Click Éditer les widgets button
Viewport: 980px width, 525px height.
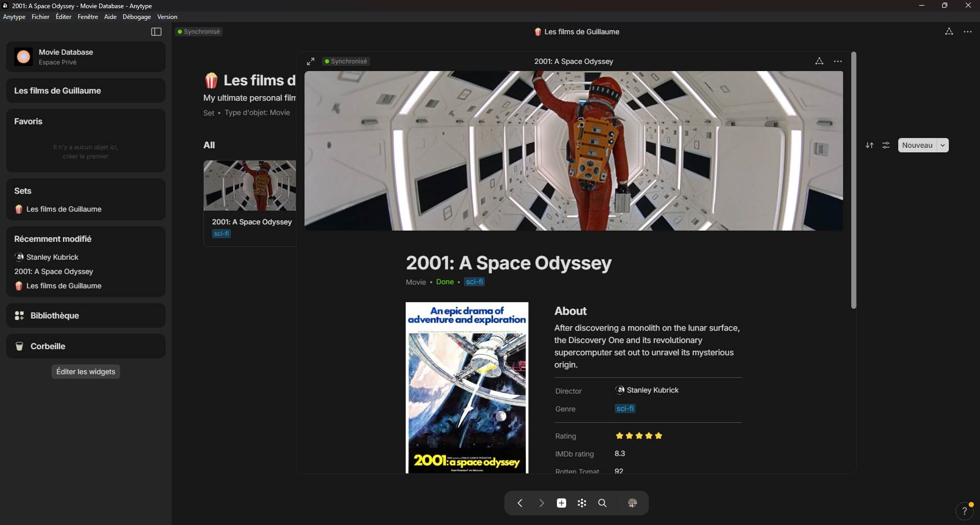[x=86, y=372]
